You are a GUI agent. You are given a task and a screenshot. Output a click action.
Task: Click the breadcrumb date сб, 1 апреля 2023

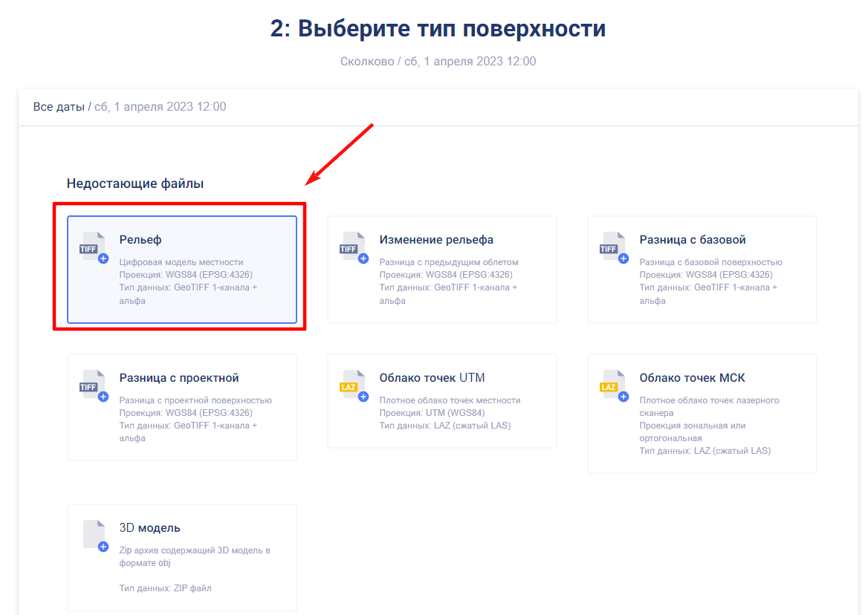pyautogui.click(x=160, y=107)
